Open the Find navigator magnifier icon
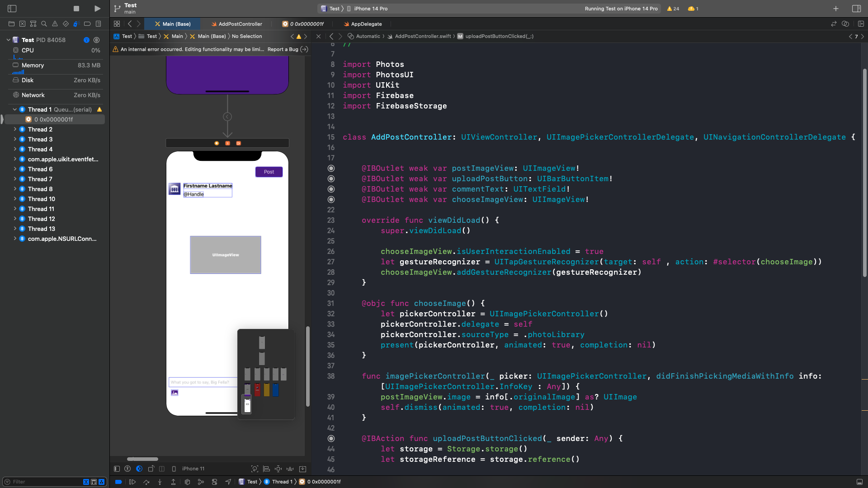This screenshot has width=868, height=488. pos(44,24)
